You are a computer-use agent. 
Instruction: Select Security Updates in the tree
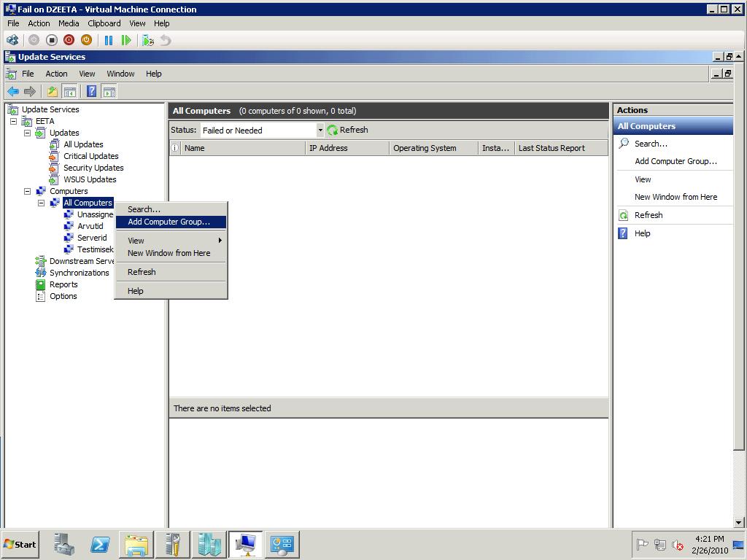(93, 168)
